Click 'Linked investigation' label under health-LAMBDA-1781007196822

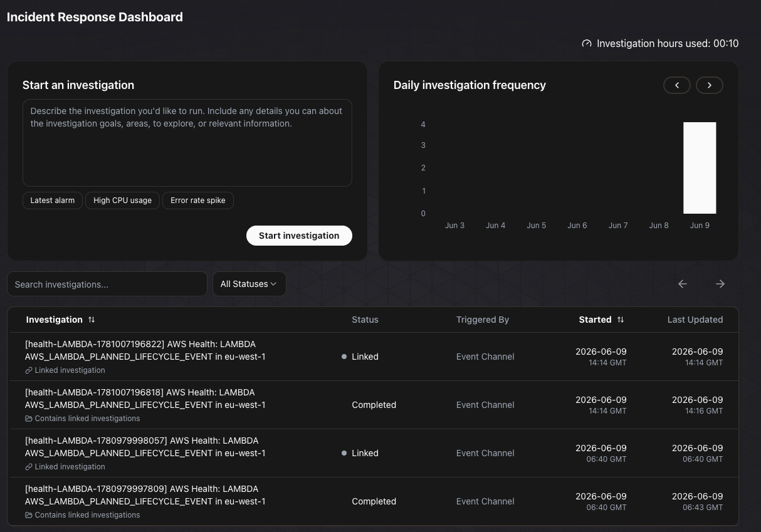(70, 370)
